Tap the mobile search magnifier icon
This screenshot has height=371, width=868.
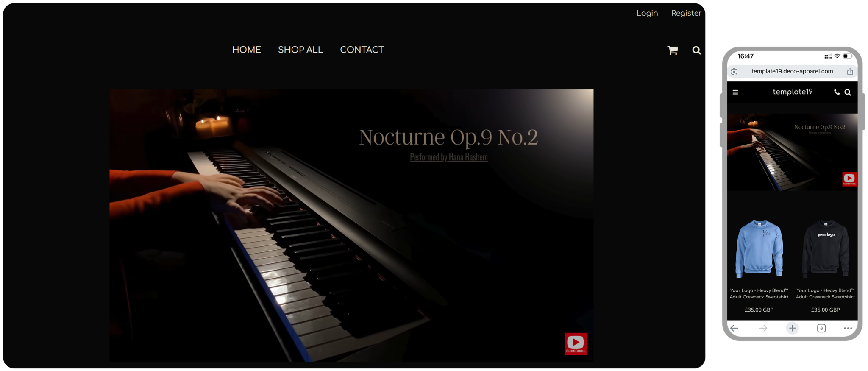pyautogui.click(x=848, y=92)
